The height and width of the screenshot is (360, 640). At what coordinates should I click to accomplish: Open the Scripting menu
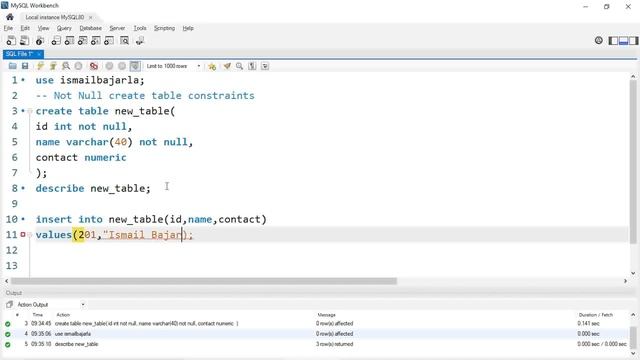(164, 28)
